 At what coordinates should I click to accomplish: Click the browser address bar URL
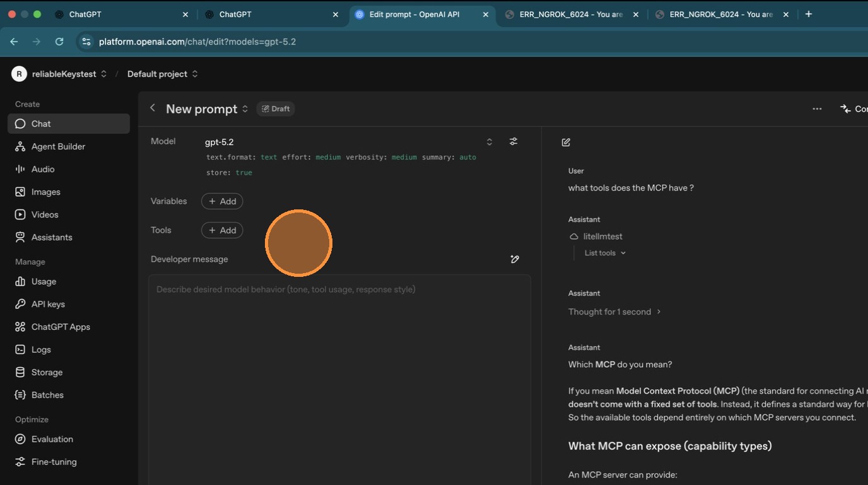197,42
